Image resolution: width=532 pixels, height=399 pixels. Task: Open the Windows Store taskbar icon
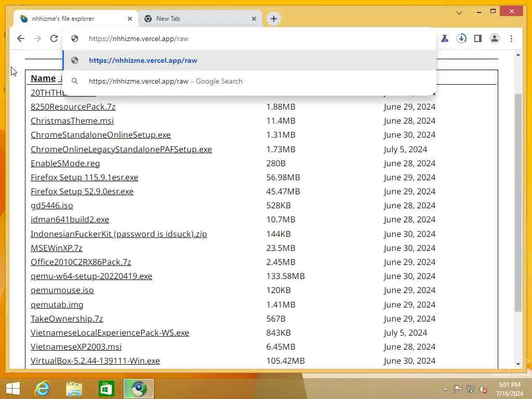[106, 389]
